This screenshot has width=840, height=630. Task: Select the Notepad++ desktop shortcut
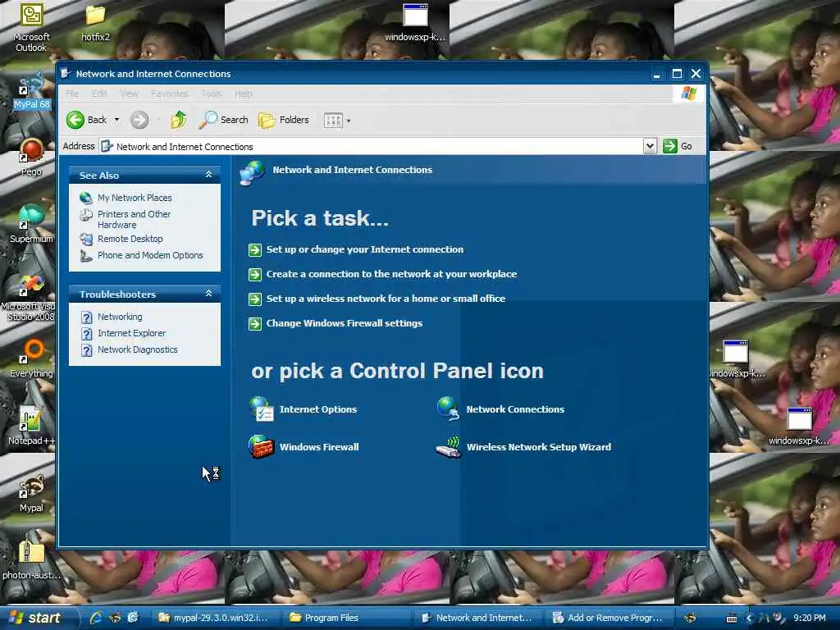coord(31,426)
